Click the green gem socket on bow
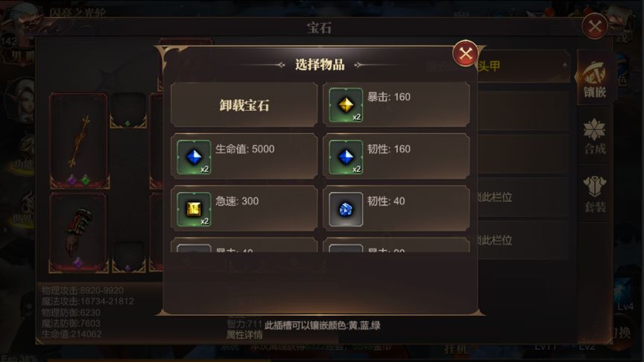 click(x=86, y=180)
